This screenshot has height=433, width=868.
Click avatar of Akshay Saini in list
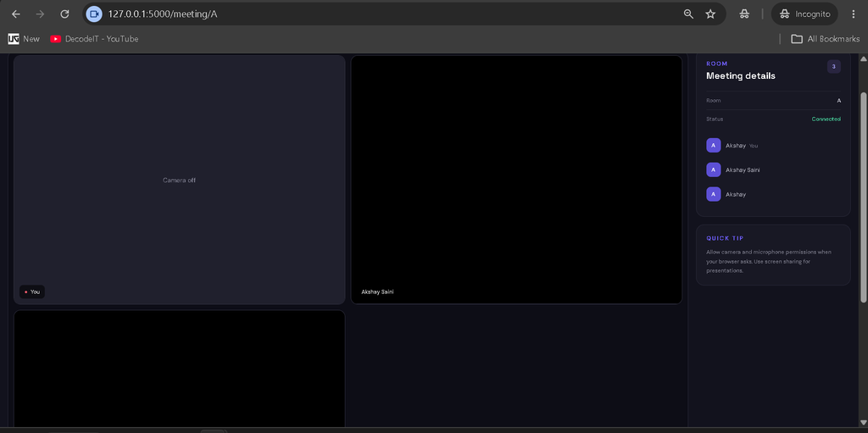point(714,169)
